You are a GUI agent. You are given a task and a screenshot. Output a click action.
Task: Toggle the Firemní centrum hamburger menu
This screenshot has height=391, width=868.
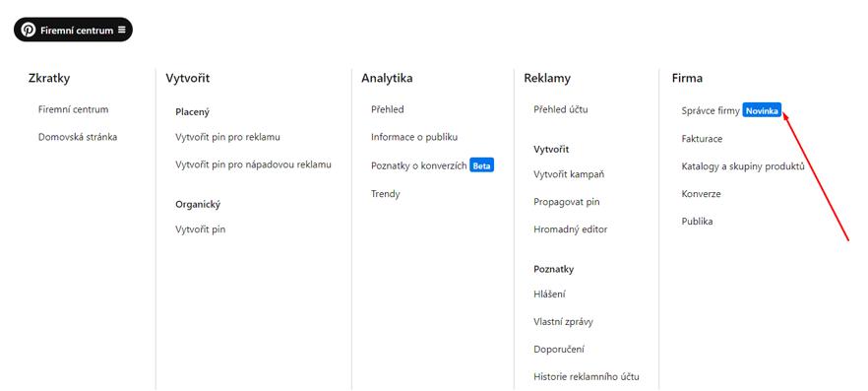point(122,30)
